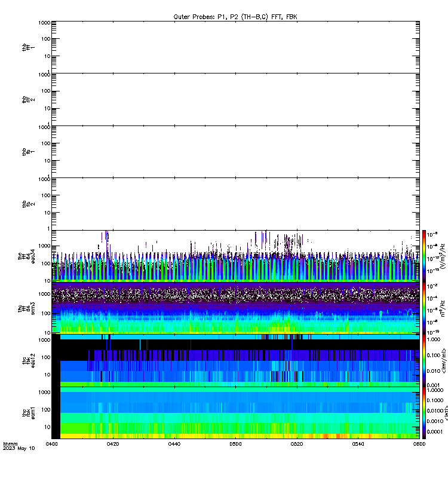The height and width of the screenshot is (478, 448).
Task: Click the "(V/m)^2/Hz" color bar unit label
Action: tap(443, 256)
